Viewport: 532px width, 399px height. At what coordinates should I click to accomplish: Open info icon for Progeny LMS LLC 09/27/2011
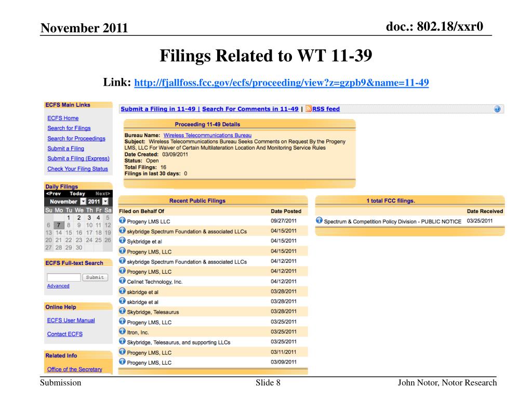click(122, 220)
